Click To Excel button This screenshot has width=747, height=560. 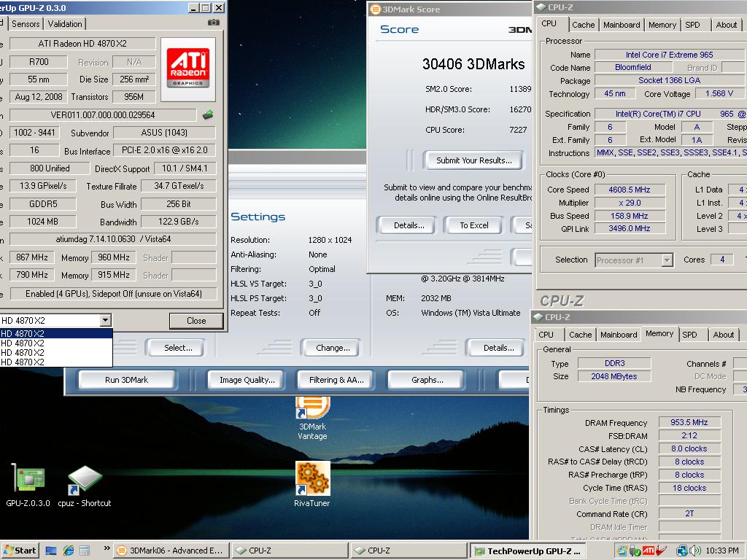pos(473,225)
